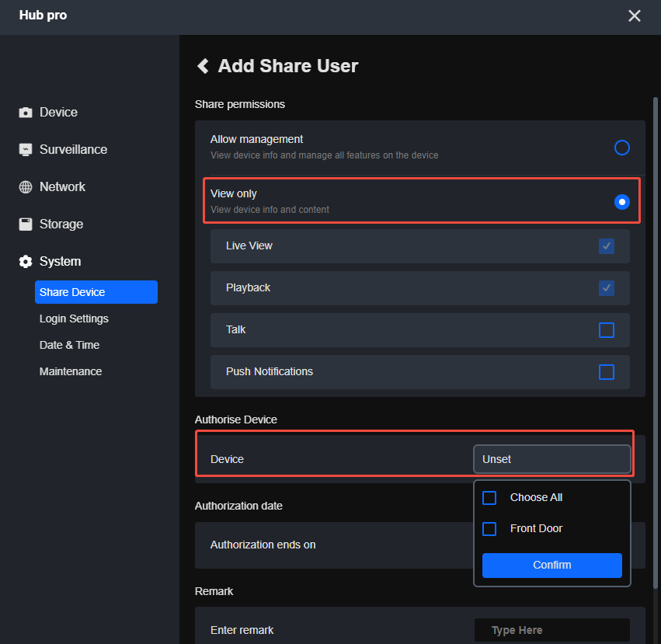Collapse the System menu section
Screen dimensions: 661x644
pyautogui.click(x=60, y=262)
